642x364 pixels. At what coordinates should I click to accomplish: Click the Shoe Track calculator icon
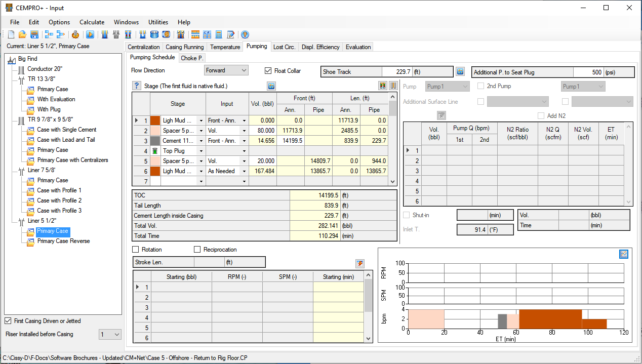(x=460, y=71)
